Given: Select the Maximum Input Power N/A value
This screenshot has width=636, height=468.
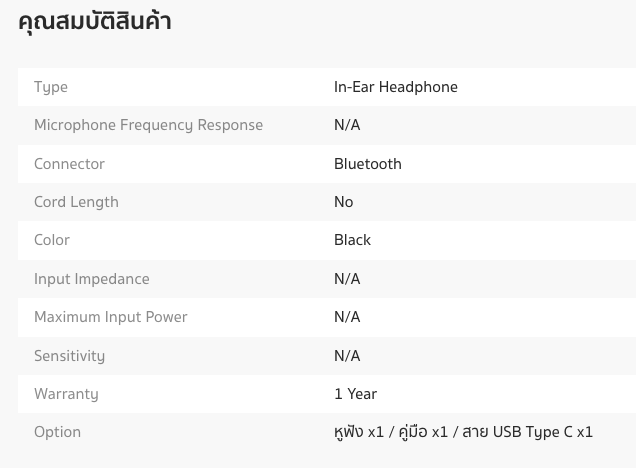Looking at the screenshot, I should pos(346,317).
